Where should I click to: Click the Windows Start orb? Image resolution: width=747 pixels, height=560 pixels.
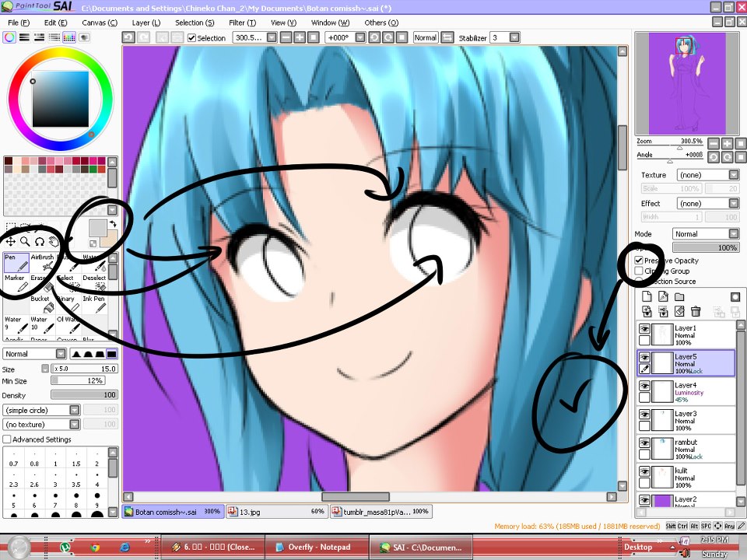tap(19, 547)
